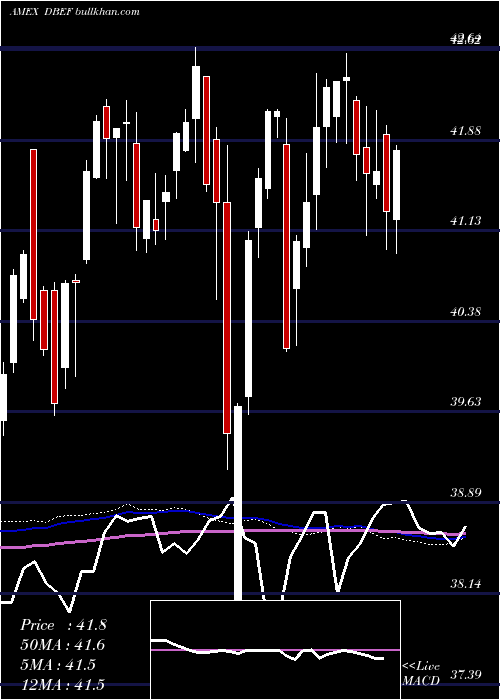Image resolution: width=500 pixels, height=700 pixels.
Task: Click the 39.63 price axis label
Action: [466, 402]
